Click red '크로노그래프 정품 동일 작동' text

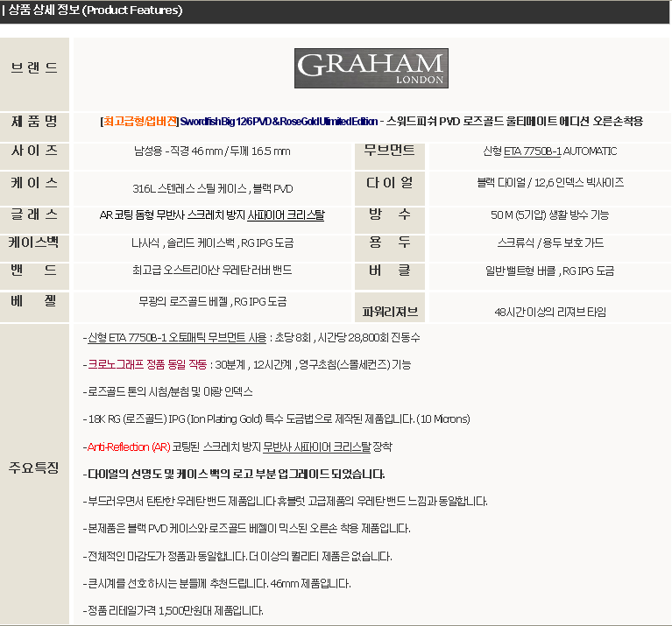click(x=147, y=365)
